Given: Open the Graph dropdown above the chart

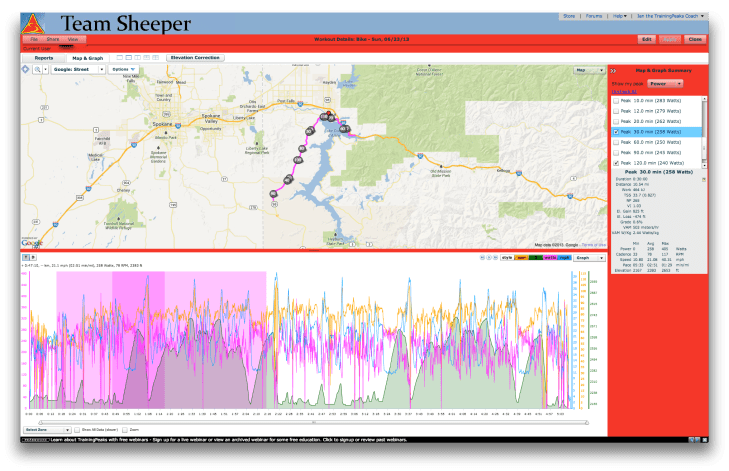Looking at the screenshot, I should pyautogui.click(x=590, y=258).
